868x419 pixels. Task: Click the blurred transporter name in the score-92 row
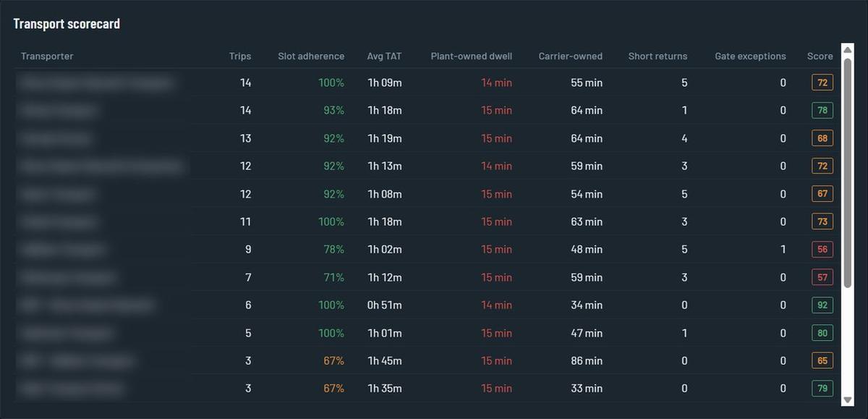pyautogui.click(x=87, y=305)
